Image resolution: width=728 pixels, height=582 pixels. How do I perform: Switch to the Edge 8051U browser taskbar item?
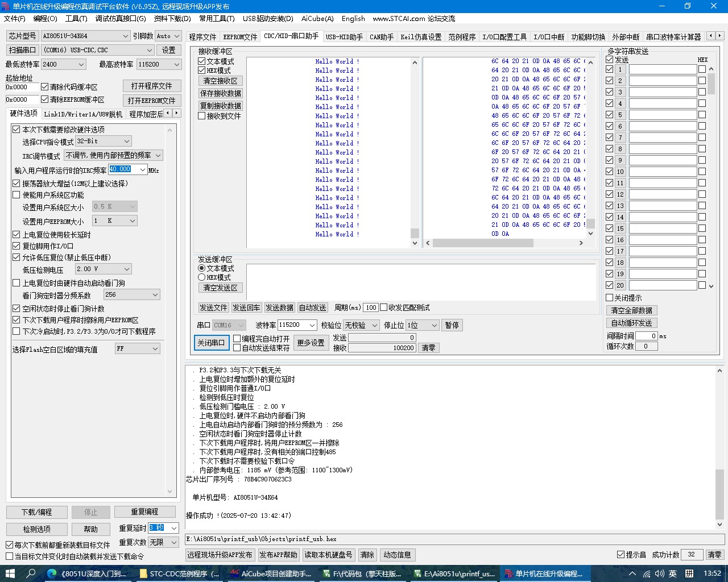tap(87, 573)
